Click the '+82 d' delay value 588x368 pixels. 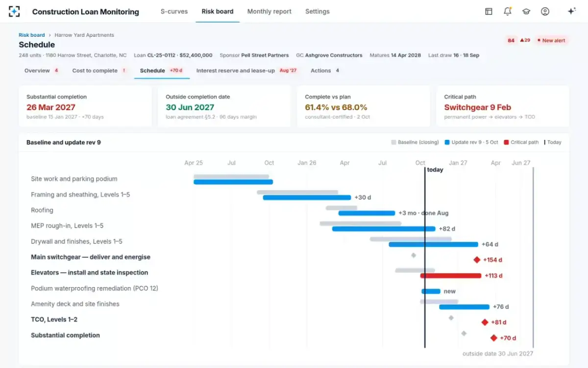coord(447,229)
